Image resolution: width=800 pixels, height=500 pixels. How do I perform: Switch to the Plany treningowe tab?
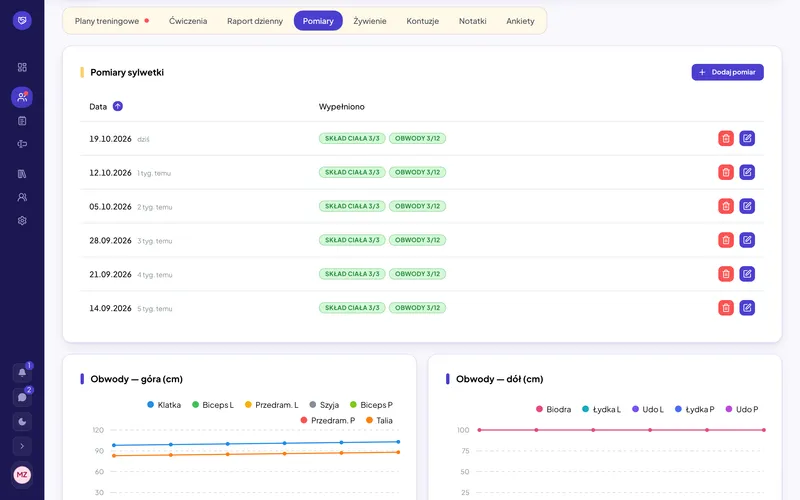pyautogui.click(x=112, y=21)
